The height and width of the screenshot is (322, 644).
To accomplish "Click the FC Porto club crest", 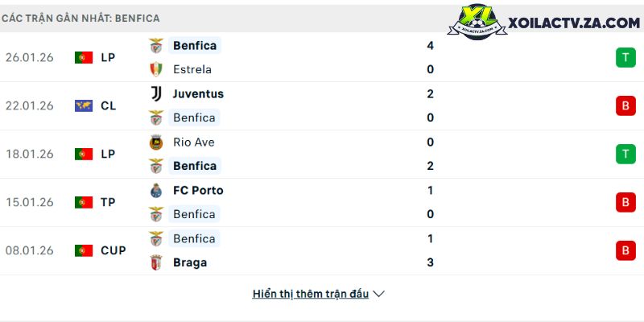I will [x=156, y=191].
